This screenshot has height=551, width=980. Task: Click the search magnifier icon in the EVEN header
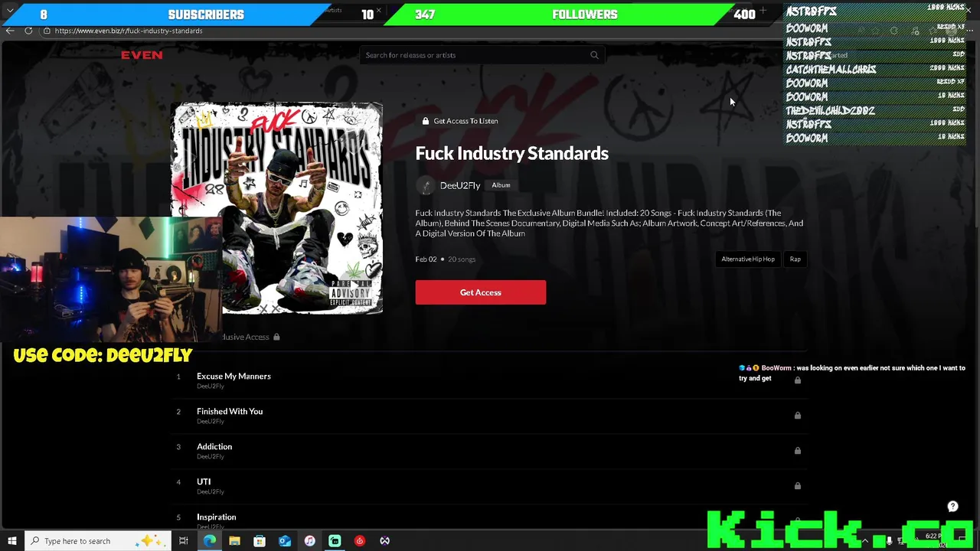point(594,55)
